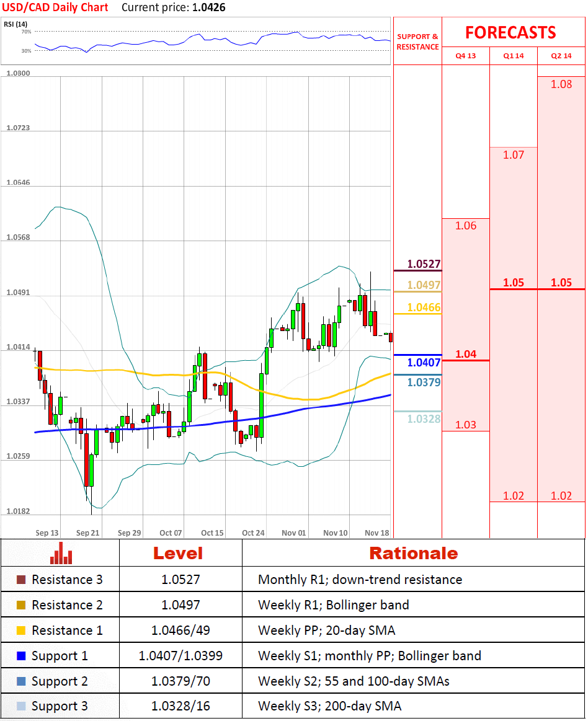Viewport: 588px width, 721px height.
Task: Click the USD/CAD Daily Chart title
Action: [56, 8]
